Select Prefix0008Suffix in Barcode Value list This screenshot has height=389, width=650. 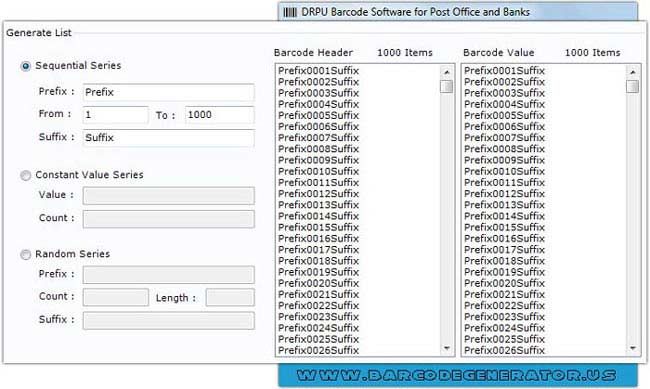pyautogui.click(x=504, y=149)
